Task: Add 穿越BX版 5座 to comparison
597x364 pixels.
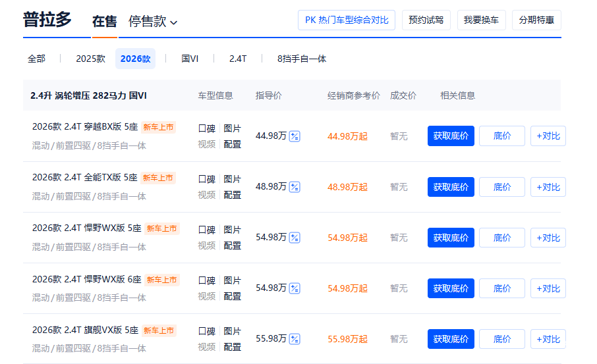Action: [x=548, y=136]
